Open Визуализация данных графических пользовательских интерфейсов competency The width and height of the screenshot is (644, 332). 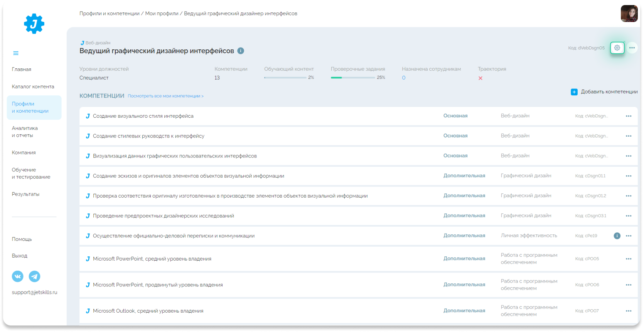(x=175, y=156)
